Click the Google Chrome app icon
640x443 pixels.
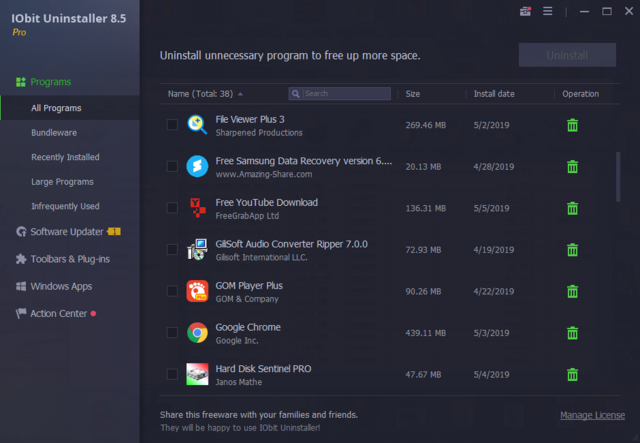197,333
